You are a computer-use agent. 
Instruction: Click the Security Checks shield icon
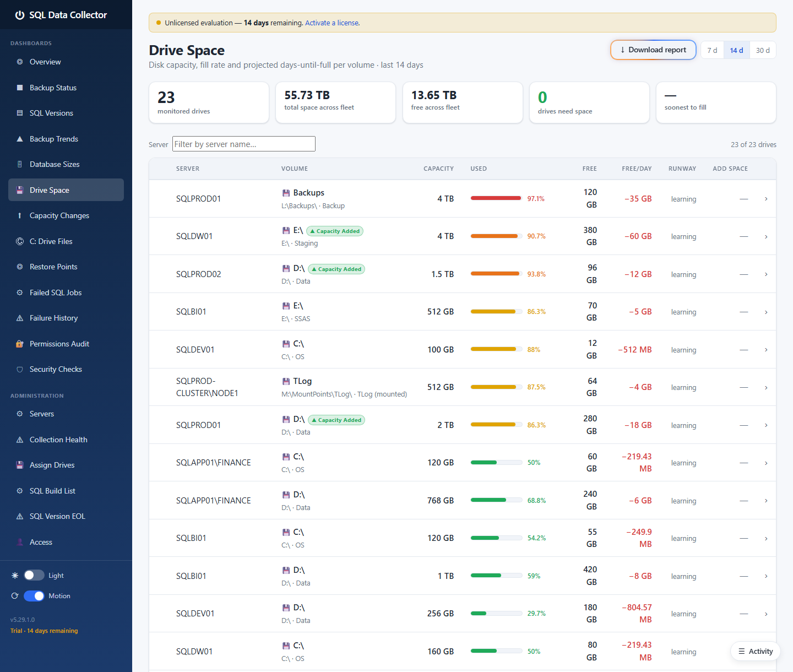(20, 369)
